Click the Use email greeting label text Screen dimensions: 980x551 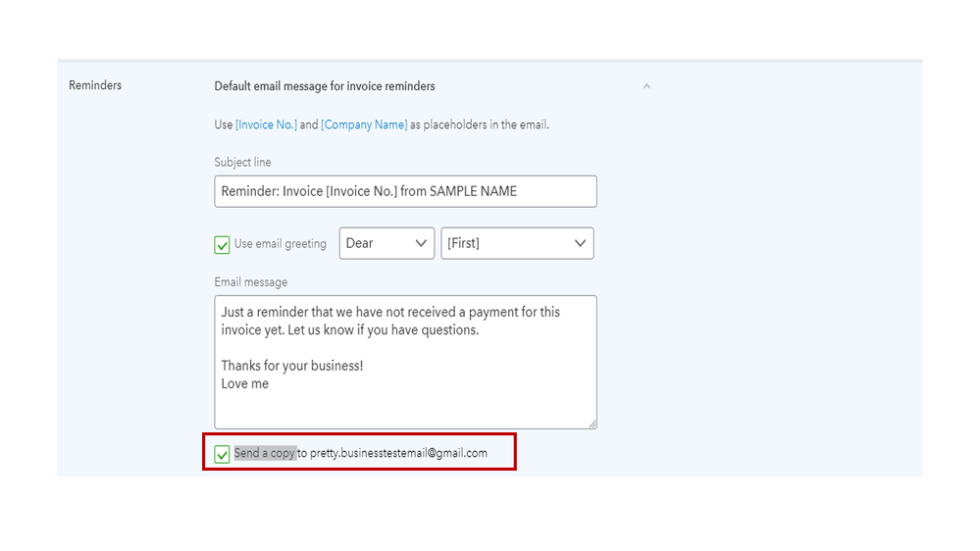point(281,244)
